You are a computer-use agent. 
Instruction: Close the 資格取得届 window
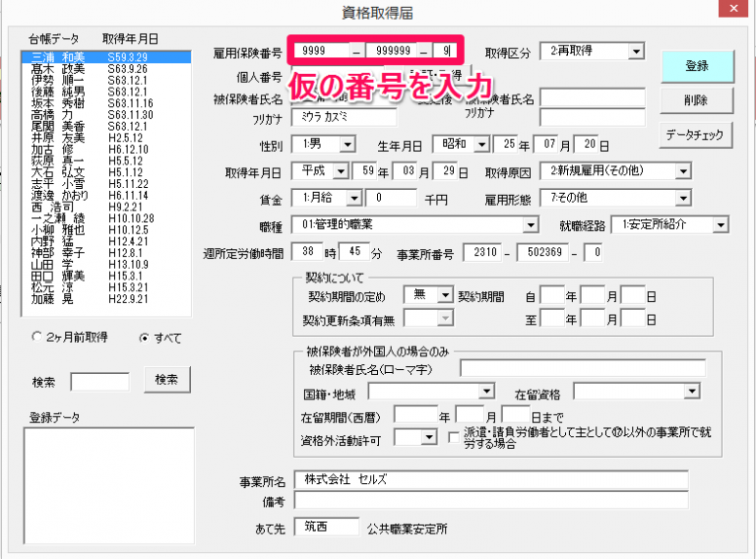(733, 8)
